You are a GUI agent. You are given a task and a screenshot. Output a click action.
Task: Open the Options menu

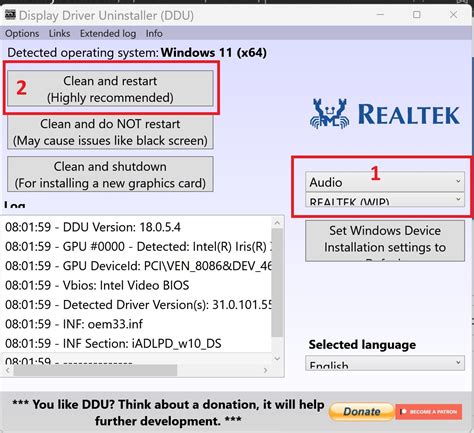coord(22,34)
